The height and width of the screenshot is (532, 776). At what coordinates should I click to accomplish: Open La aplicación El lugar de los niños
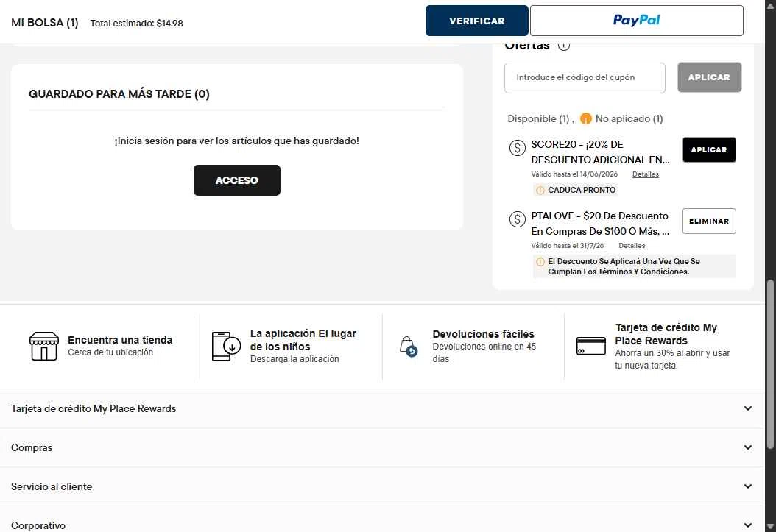coord(303,340)
